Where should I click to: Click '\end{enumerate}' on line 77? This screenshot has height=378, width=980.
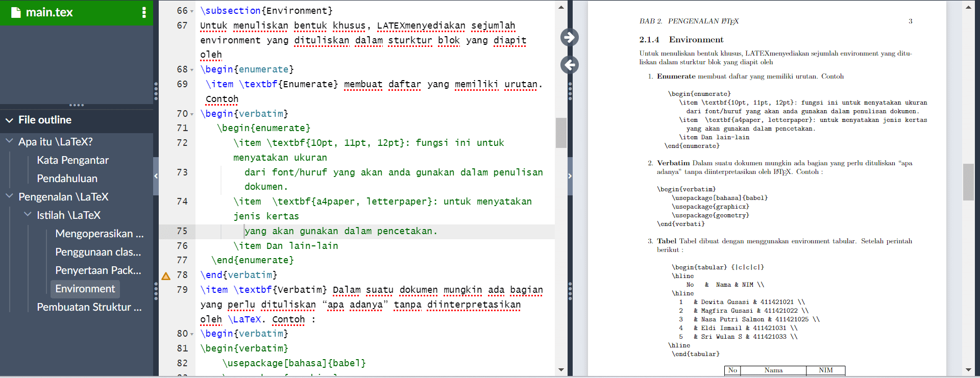(253, 260)
